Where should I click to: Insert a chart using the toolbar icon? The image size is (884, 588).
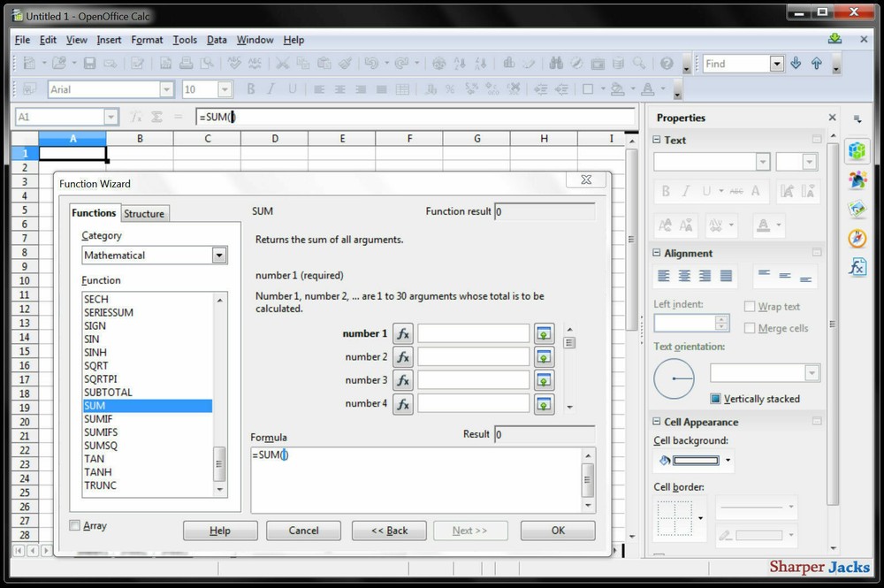pyautogui.click(x=509, y=63)
